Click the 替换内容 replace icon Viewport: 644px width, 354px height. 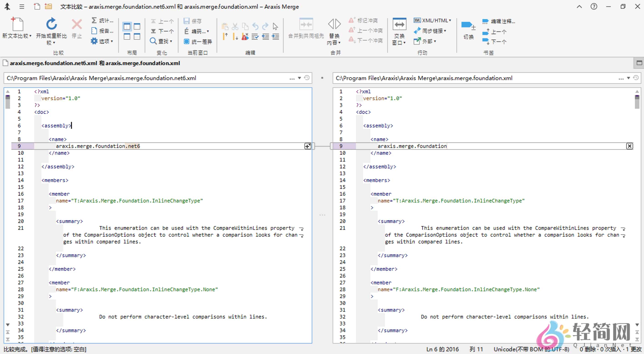tap(334, 24)
